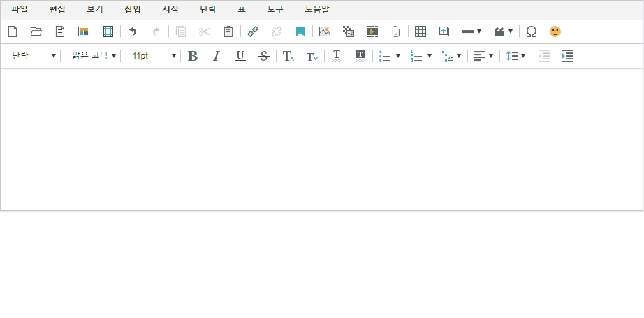Viewport: 644px width, 318px height.
Task: Toggle italic formatting
Action: 217,56
